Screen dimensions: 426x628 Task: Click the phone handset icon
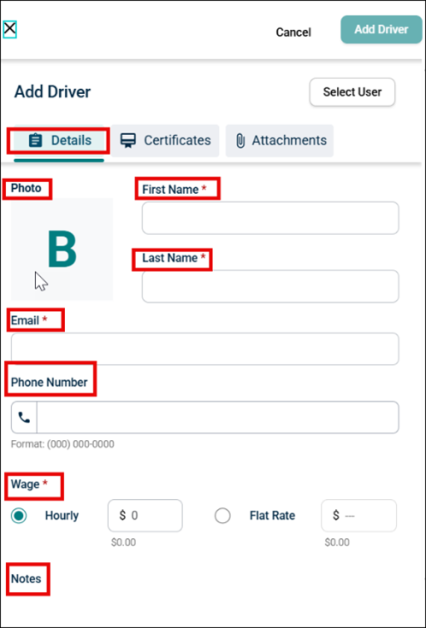pos(24,417)
